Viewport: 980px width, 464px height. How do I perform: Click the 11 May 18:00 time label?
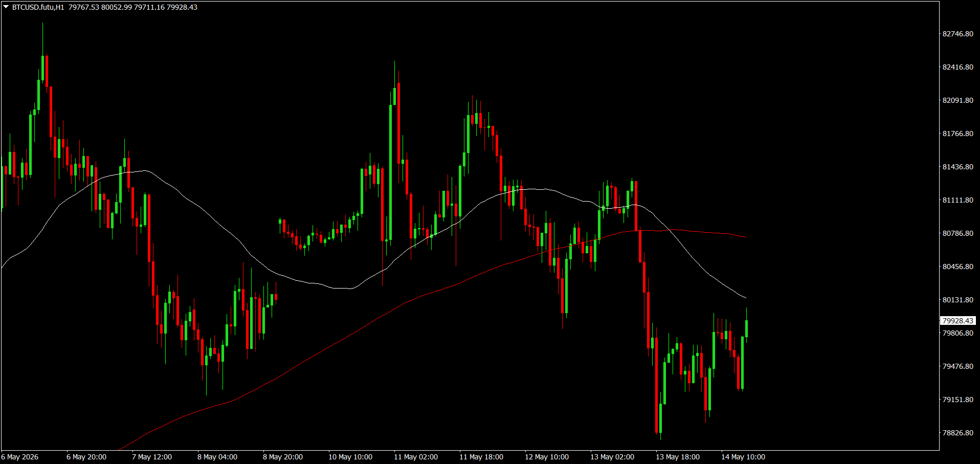(481, 457)
